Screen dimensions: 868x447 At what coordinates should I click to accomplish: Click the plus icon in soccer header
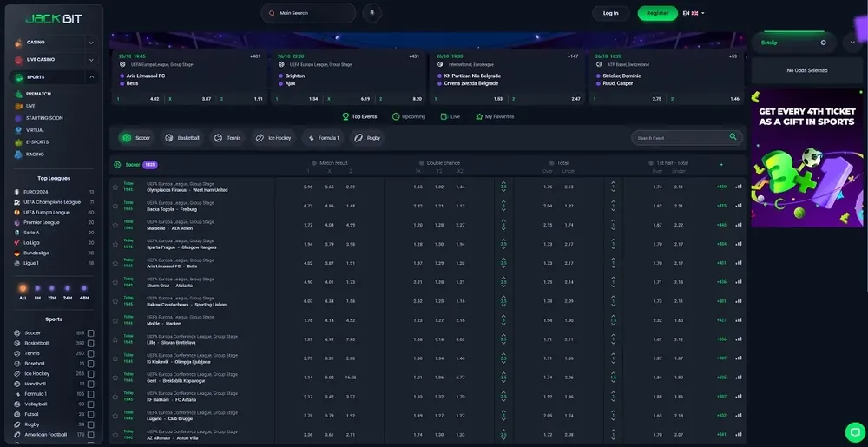720,165
